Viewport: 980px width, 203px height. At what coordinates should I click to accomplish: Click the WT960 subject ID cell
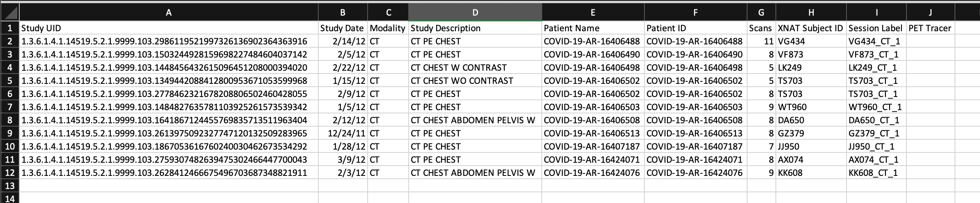click(810, 107)
